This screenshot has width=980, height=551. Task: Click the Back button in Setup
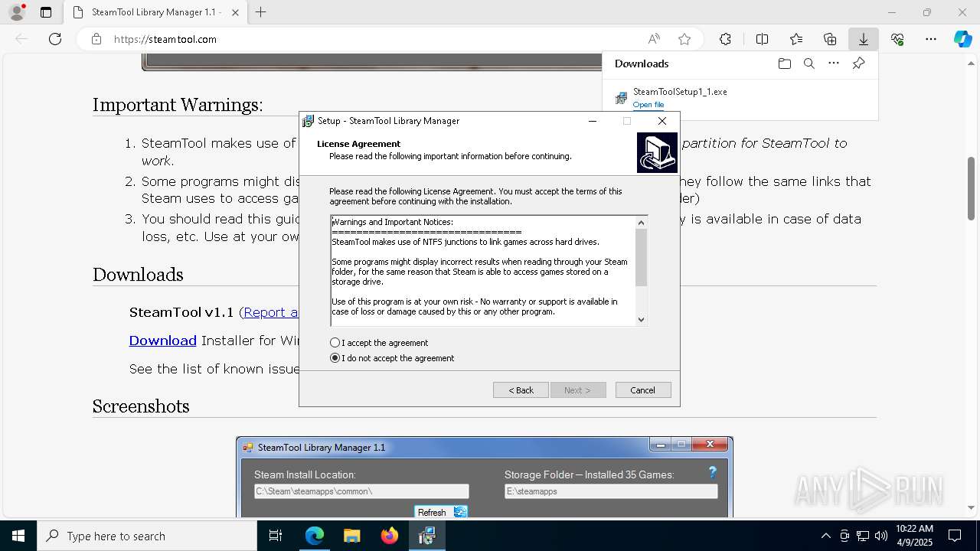coord(521,390)
